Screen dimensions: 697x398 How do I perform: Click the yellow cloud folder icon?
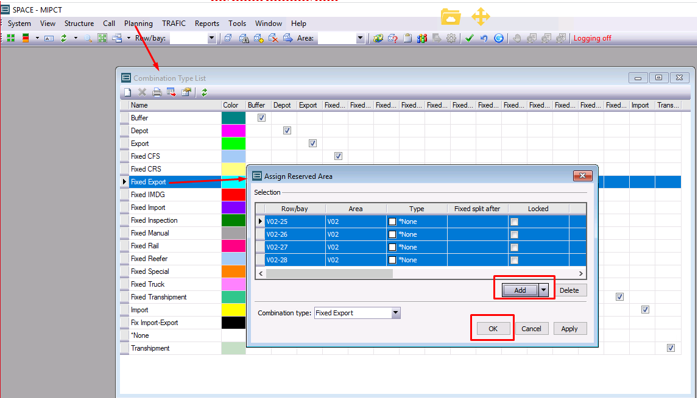[x=451, y=17]
